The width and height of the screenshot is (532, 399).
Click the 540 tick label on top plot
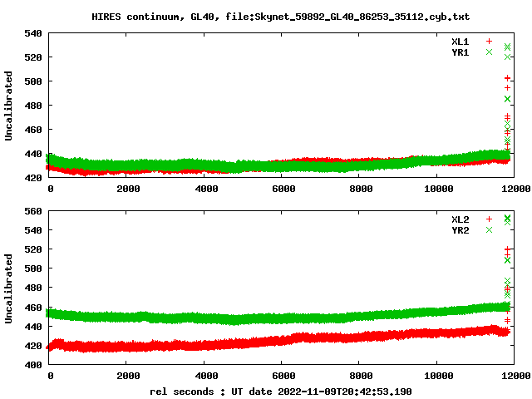coord(33,33)
